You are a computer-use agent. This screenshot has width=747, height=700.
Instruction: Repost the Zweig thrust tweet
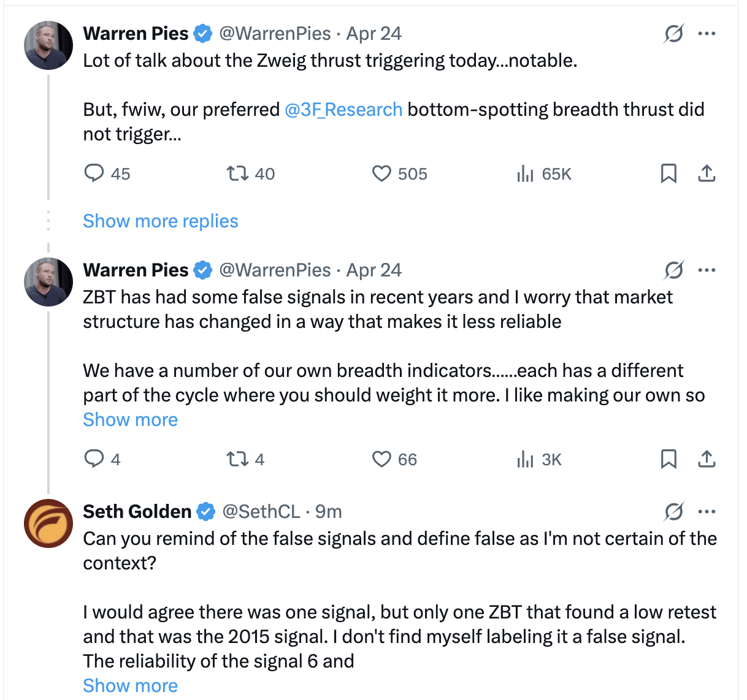[237, 173]
